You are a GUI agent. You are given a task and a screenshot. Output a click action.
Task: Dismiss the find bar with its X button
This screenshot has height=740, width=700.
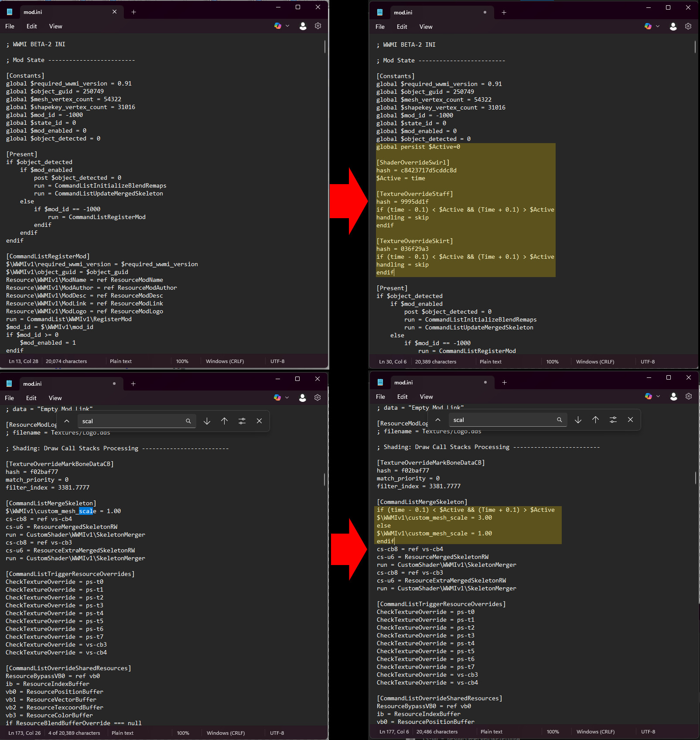coord(259,421)
